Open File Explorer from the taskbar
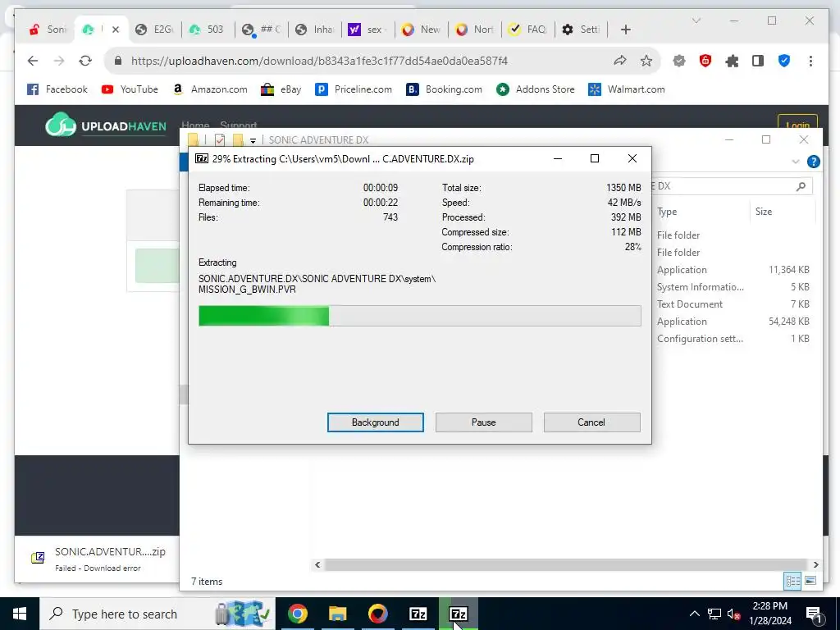The image size is (840, 630). pos(337,614)
